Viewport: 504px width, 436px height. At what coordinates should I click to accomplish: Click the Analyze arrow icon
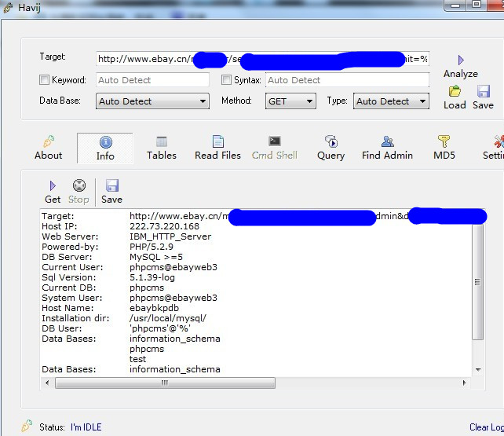coord(461,60)
